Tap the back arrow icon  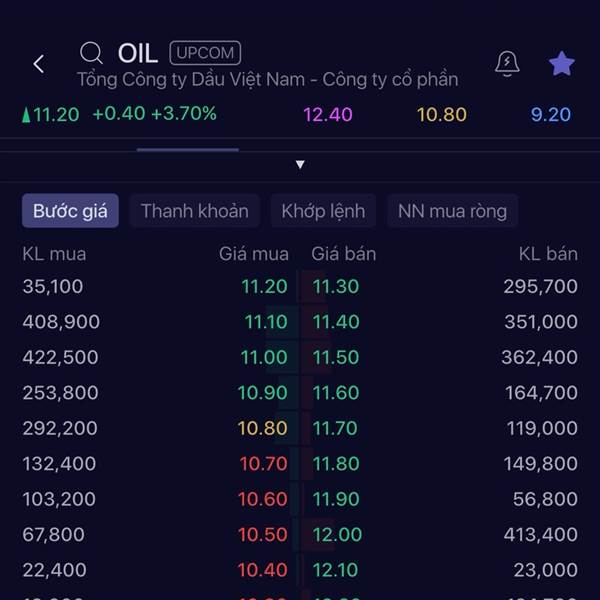click(38, 65)
